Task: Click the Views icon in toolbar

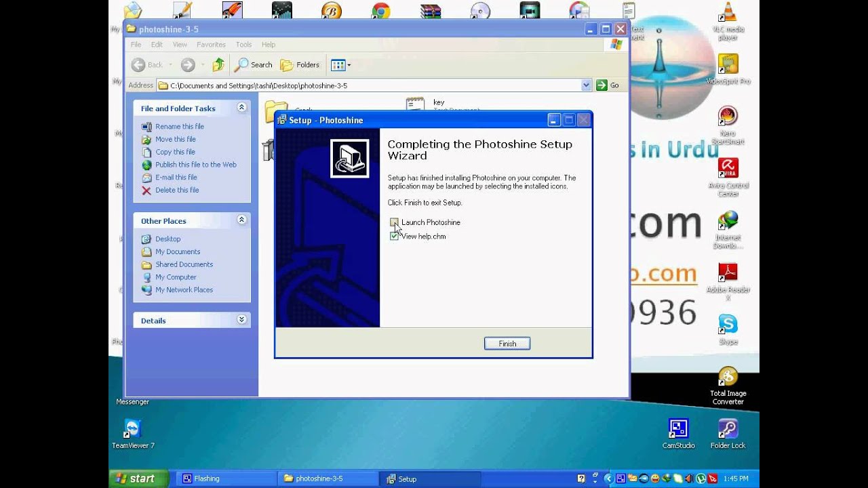Action: 338,65
